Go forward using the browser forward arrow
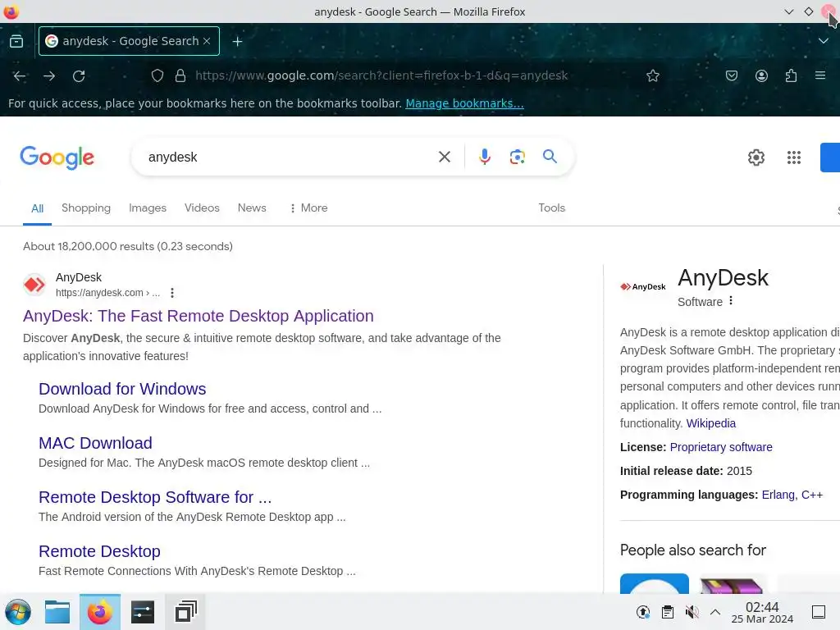 point(49,76)
